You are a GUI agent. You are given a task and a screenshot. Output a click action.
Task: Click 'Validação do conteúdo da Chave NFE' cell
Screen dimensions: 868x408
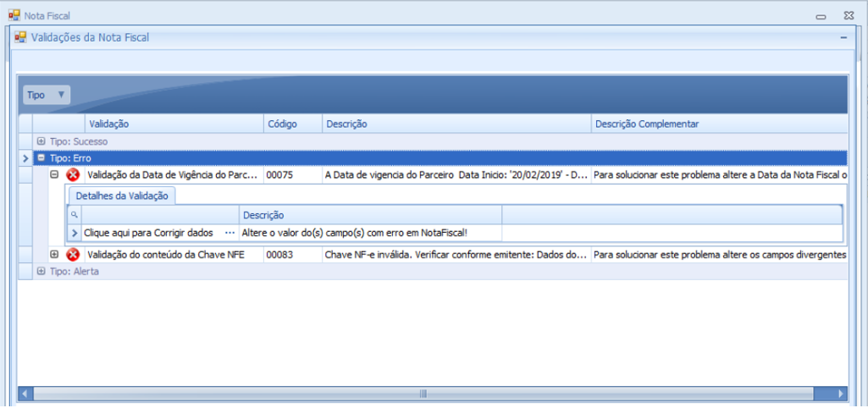coord(174,255)
